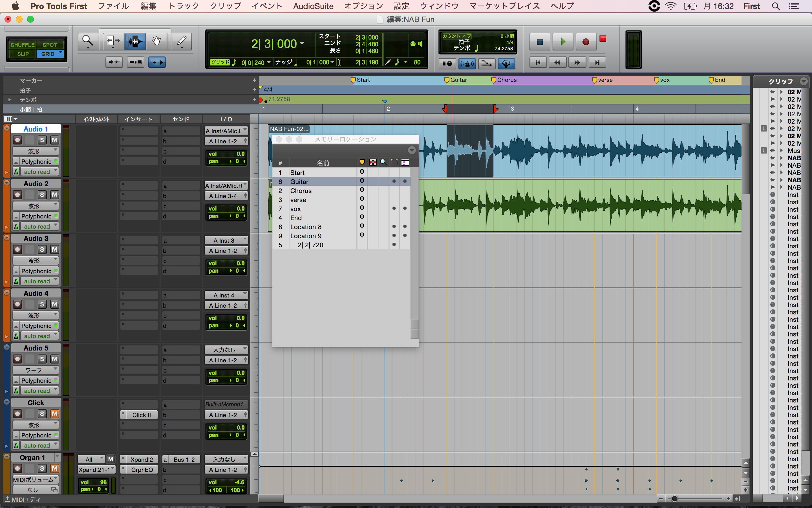This screenshot has width=812, height=508.
Task: Open Spotlight search in the menu bar
Action: click(776, 6)
